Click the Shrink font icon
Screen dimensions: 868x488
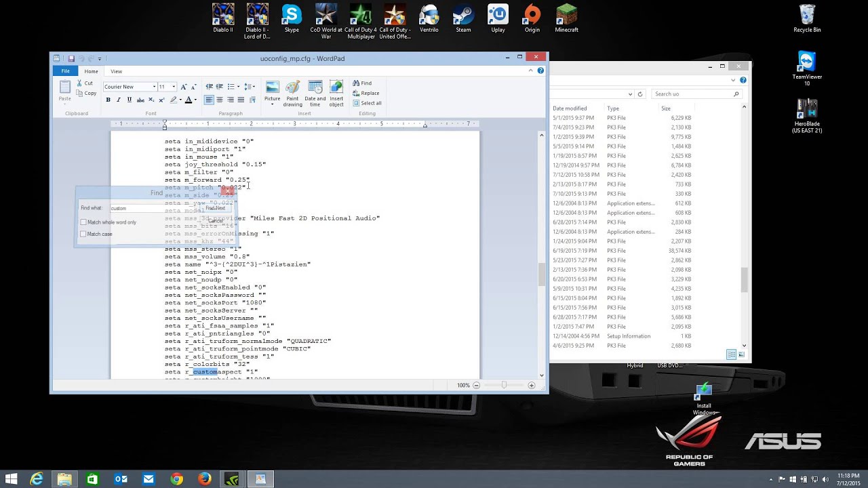(x=194, y=87)
